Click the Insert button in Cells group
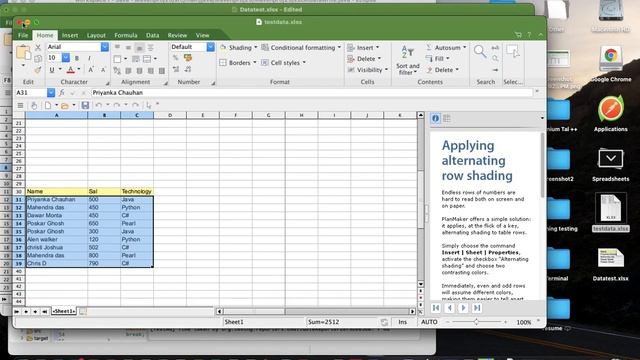The width and height of the screenshot is (640, 360). tap(363, 47)
